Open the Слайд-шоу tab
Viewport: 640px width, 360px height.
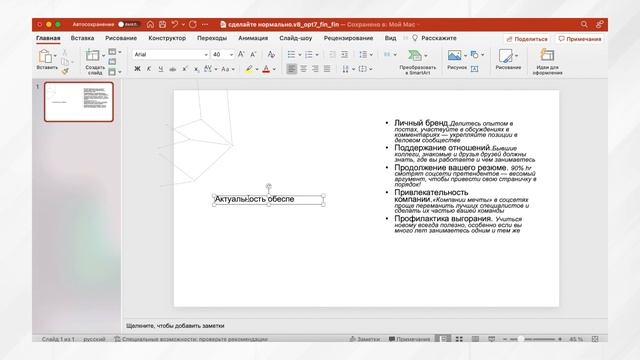click(x=296, y=38)
